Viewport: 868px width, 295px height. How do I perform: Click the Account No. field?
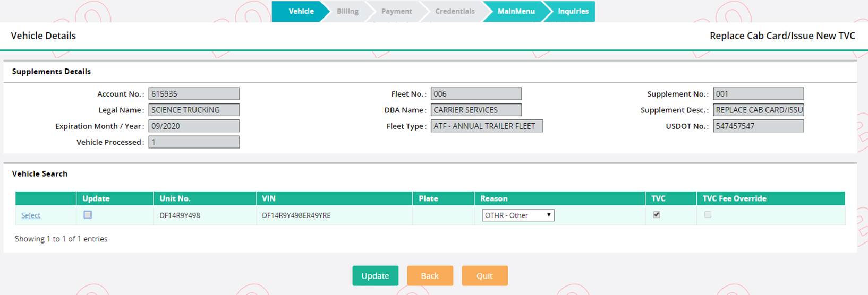pos(194,94)
